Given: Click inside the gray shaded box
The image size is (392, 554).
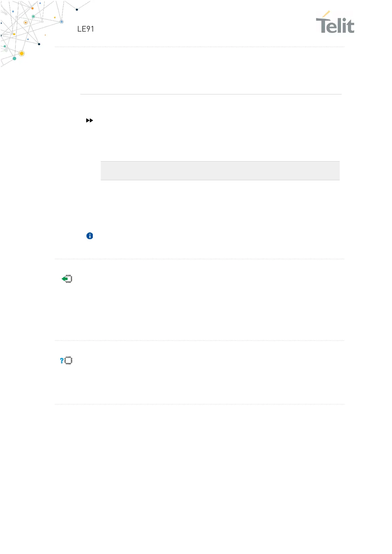Looking at the screenshot, I should coord(220,171).
